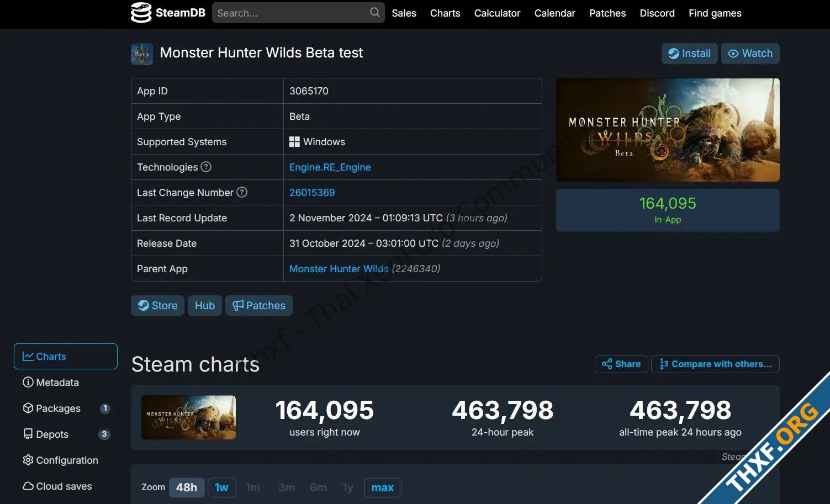
Task: Click the Packages count badge 1
Action: click(105, 408)
